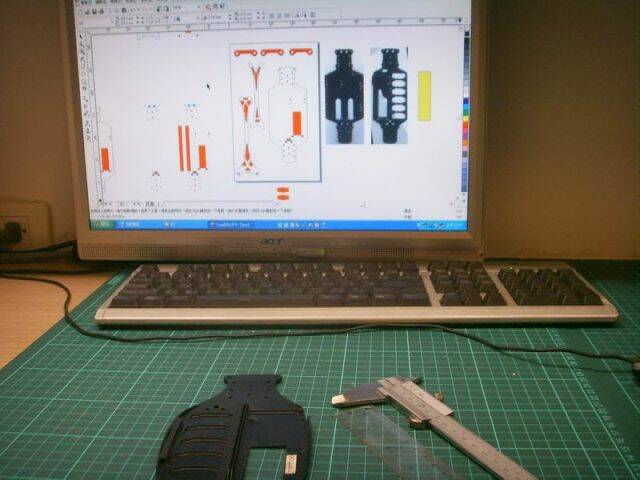Select the page 1 tab
Screen dimensions: 640x480
(x=150, y=203)
